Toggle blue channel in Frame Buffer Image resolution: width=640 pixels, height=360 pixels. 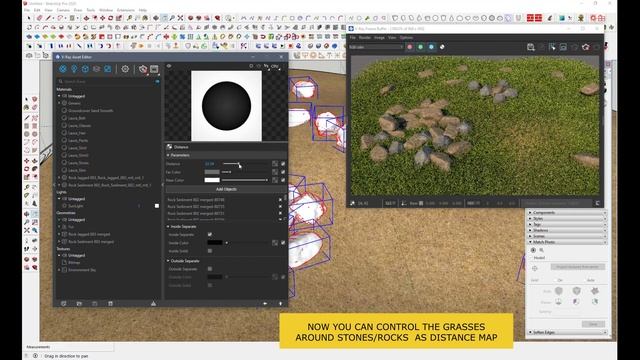pos(431,47)
